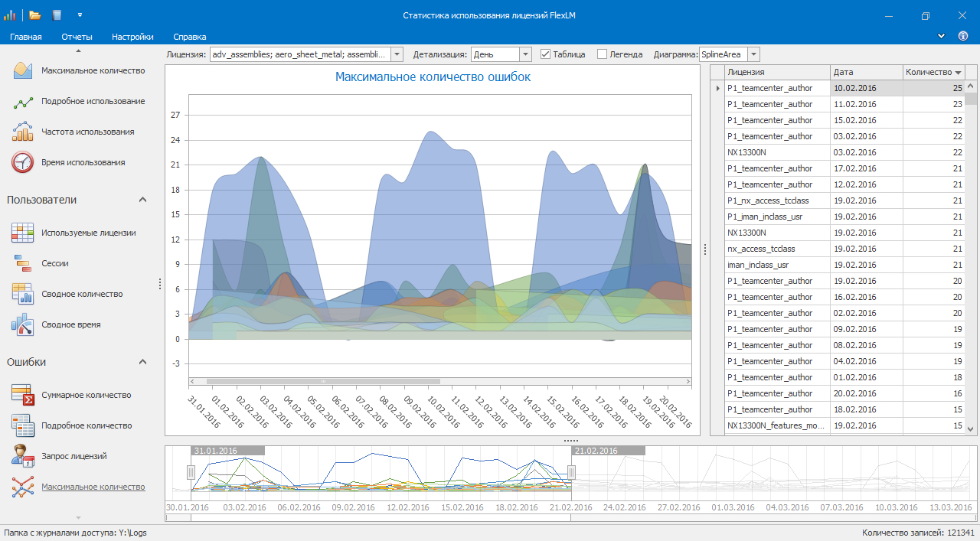Open the Запрос лицензий user icon
Image resolution: width=980 pixels, height=541 pixels.
pyautogui.click(x=23, y=456)
